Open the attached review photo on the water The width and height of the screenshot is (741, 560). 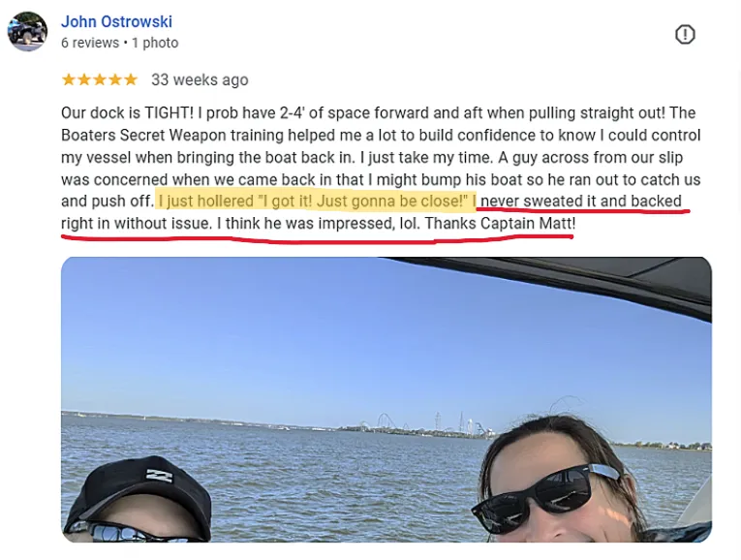pos(386,399)
